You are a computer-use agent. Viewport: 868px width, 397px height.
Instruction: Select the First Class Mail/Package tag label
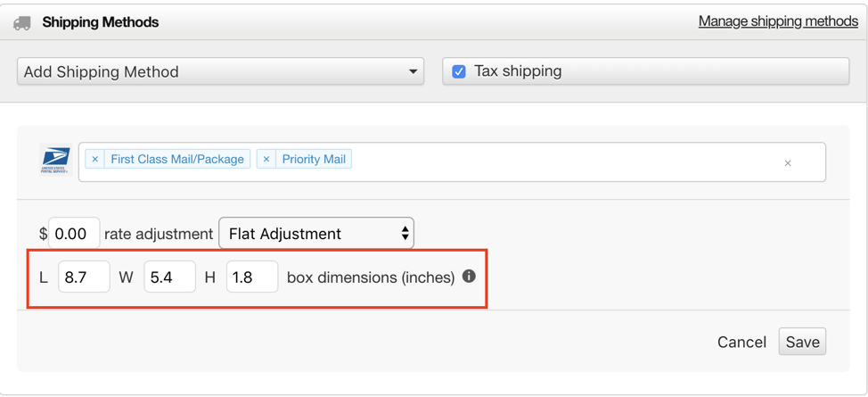point(177,159)
